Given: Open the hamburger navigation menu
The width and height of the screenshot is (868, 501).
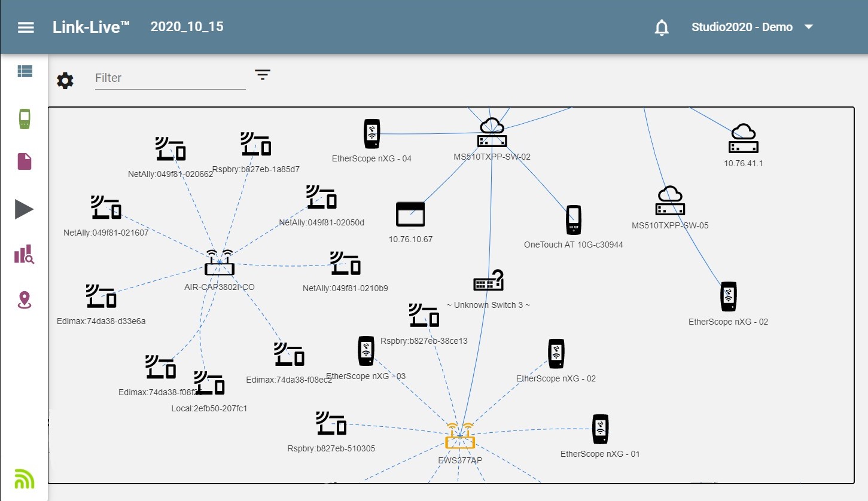Looking at the screenshot, I should (26, 28).
